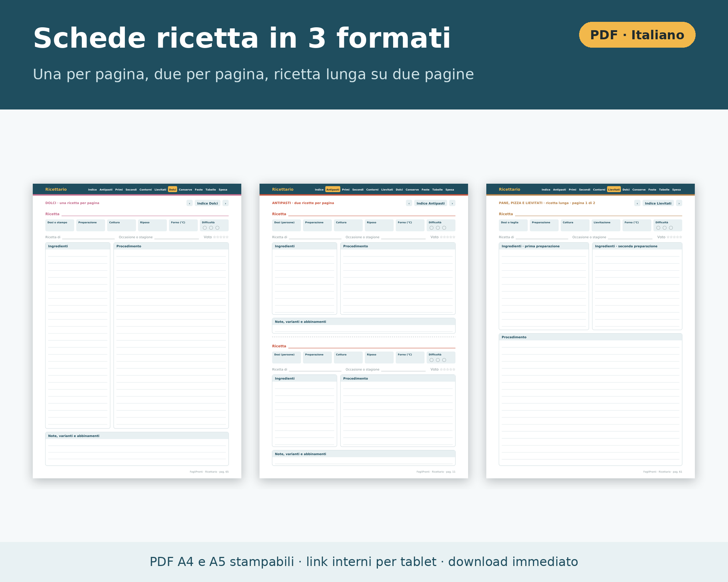Select highlighted Lievitati tab on Lievitati page
The image size is (728, 582).
click(614, 190)
